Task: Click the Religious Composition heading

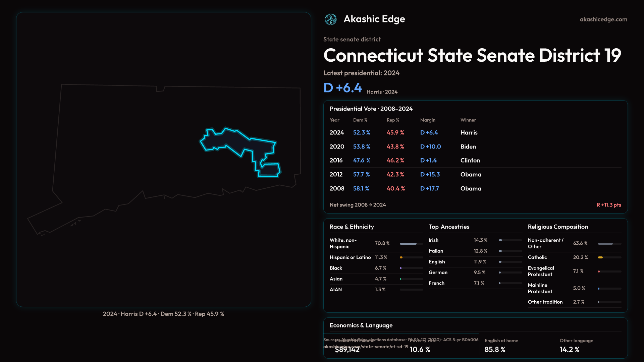Action: tap(557, 227)
